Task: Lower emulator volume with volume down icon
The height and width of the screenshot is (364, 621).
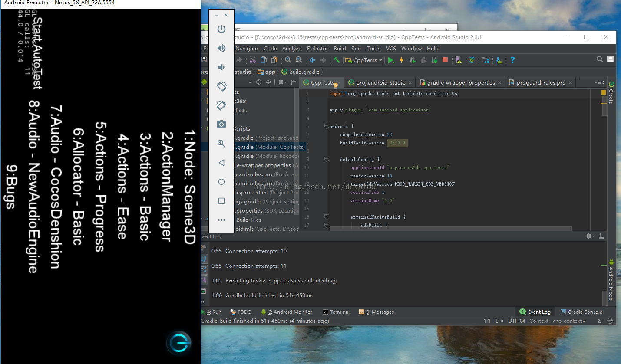Action: point(221,67)
